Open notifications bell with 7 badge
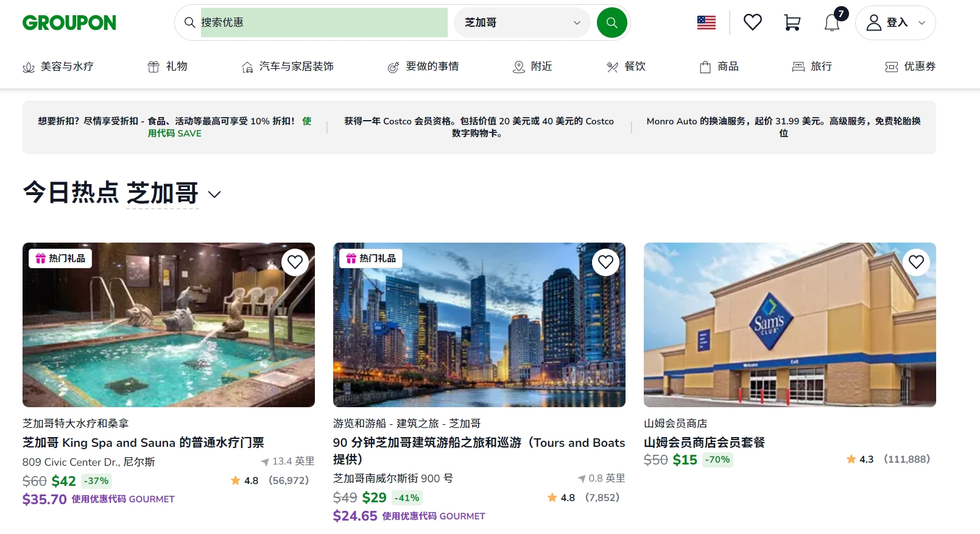This screenshot has width=980, height=534. (833, 21)
